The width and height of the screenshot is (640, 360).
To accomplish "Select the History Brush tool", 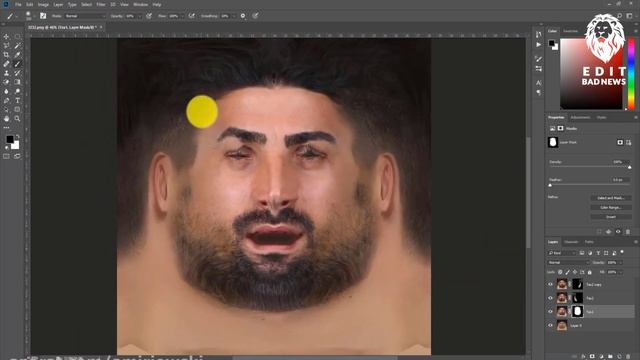I will click(x=17, y=73).
